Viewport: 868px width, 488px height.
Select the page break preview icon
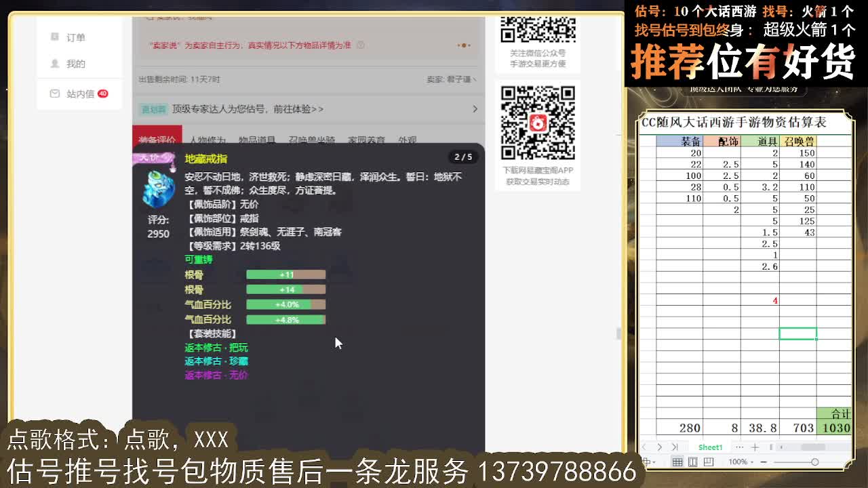pos(709,462)
